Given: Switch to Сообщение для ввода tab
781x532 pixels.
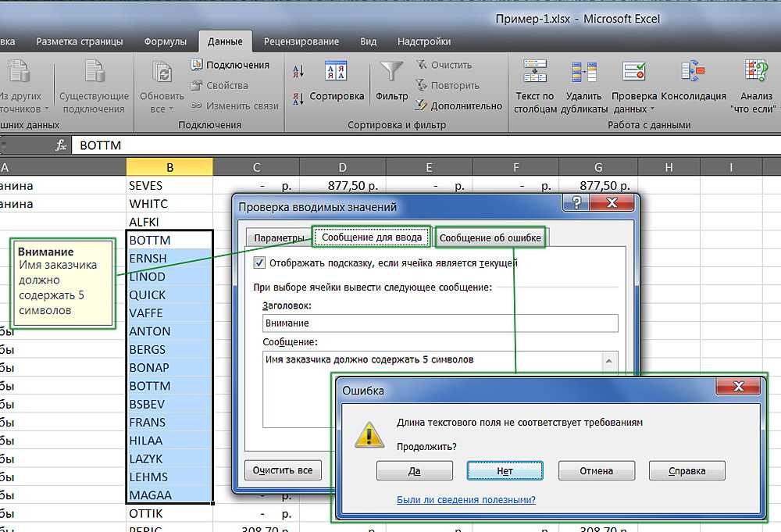Looking at the screenshot, I should [372, 237].
